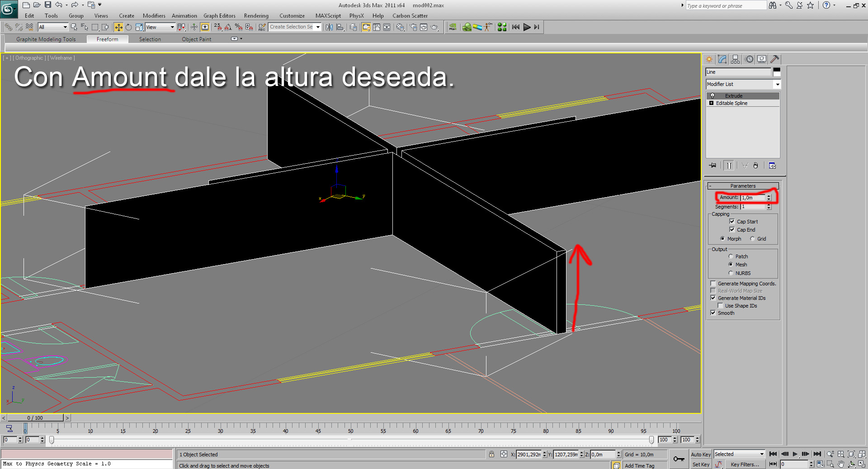Activate the Select and Move tool
The image size is (868, 469).
click(x=118, y=27)
